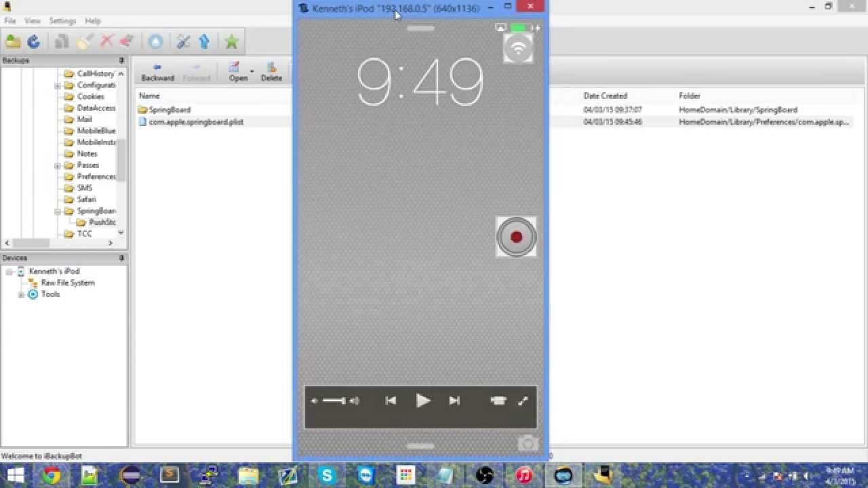Pin the Backups panel using pushpin

coord(121,61)
